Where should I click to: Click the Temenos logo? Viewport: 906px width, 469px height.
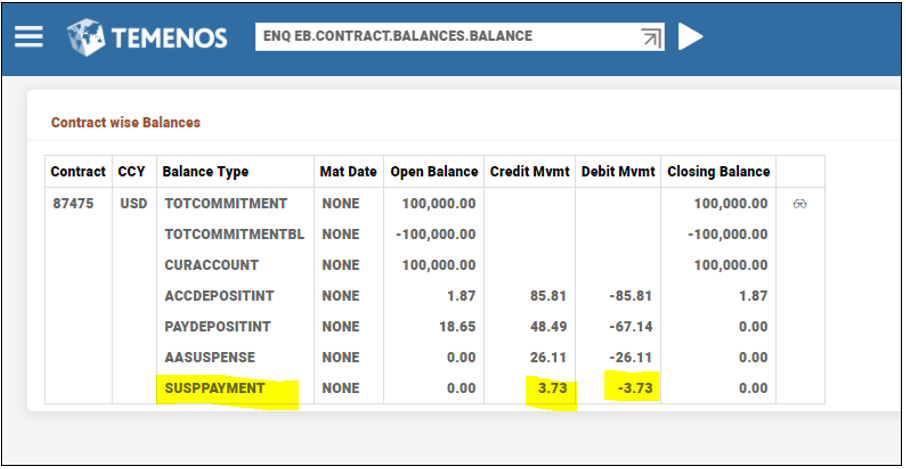click(x=148, y=38)
